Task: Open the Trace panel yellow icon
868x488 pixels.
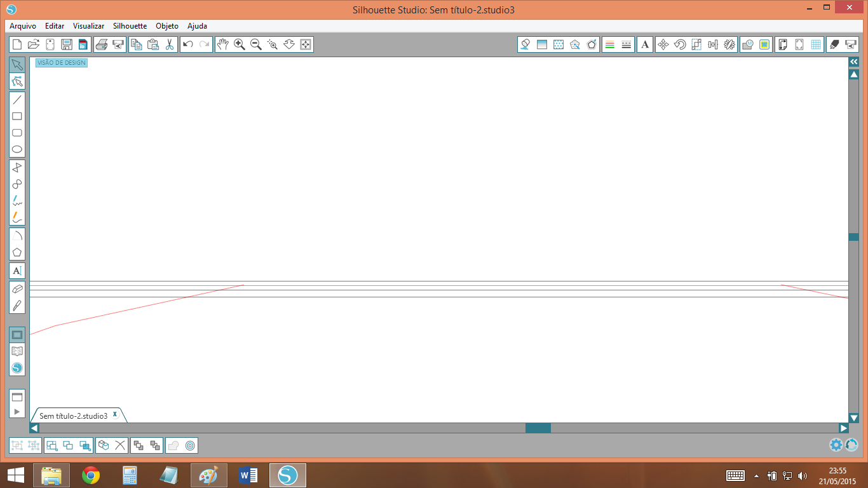Action: pyautogui.click(x=764, y=44)
